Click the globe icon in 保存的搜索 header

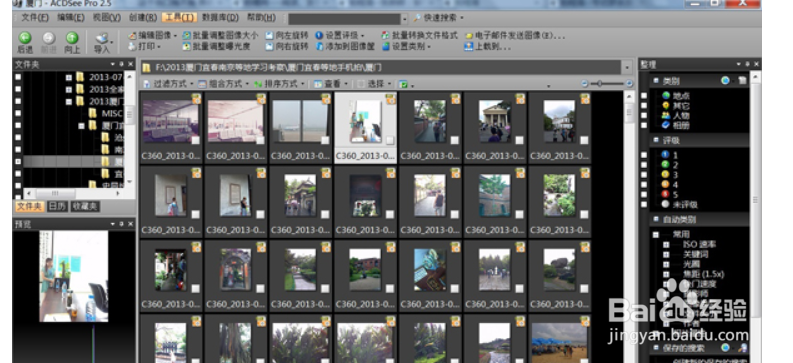point(725,348)
